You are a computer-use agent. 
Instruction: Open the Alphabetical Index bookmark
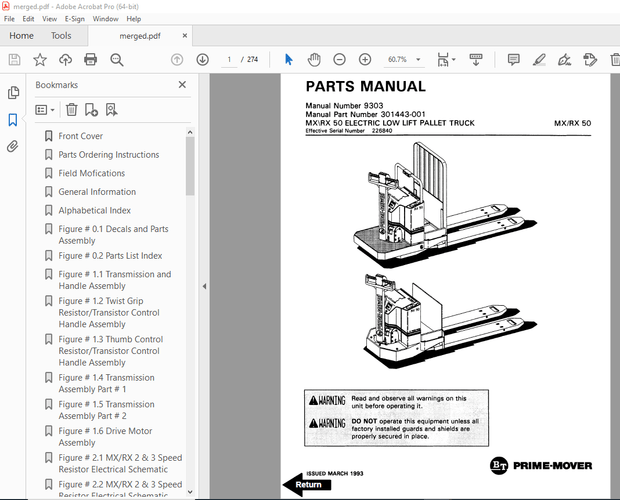pyautogui.click(x=95, y=210)
